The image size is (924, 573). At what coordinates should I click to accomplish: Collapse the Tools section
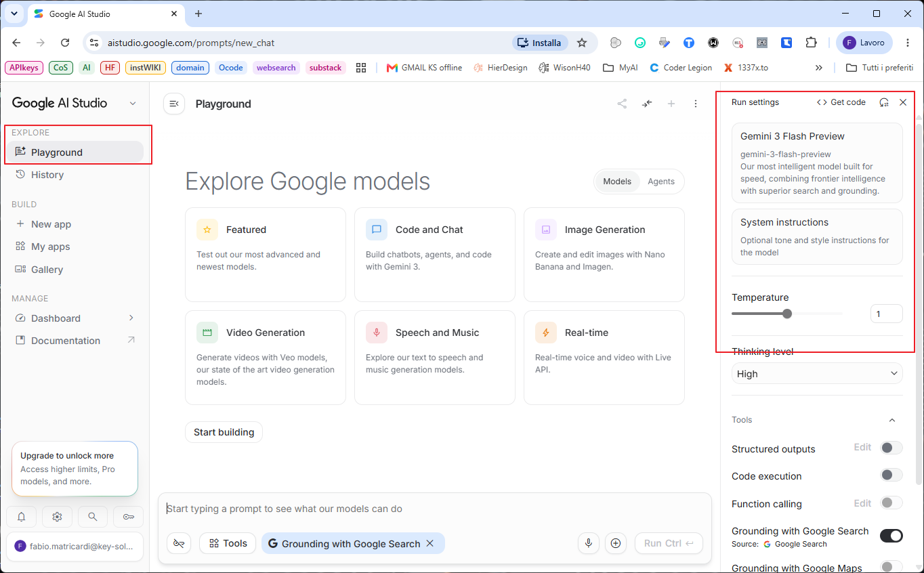coord(892,420)
